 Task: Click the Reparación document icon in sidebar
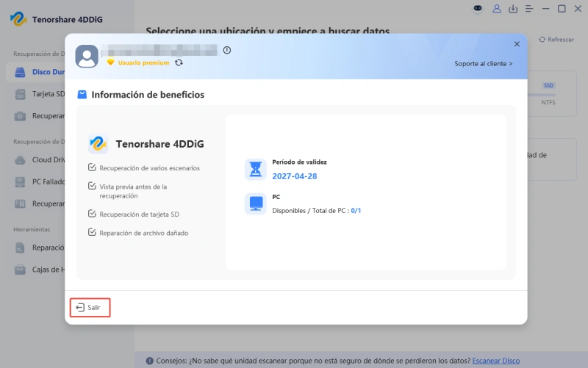tap(20, 248)
